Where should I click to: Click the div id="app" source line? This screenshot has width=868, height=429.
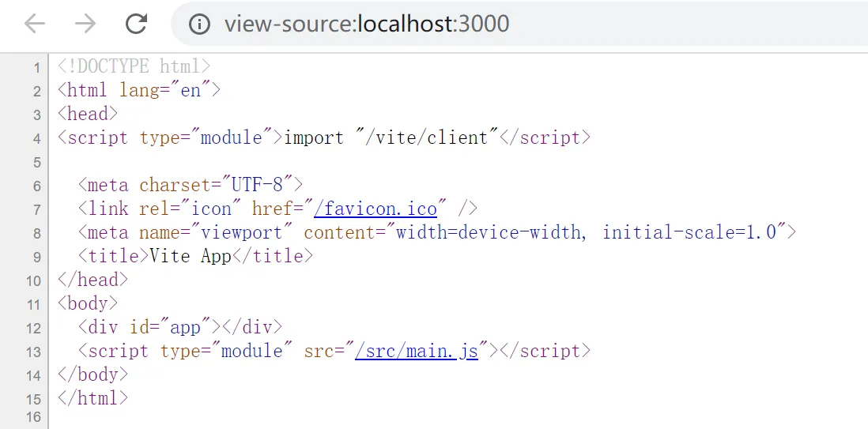[180, 327]
